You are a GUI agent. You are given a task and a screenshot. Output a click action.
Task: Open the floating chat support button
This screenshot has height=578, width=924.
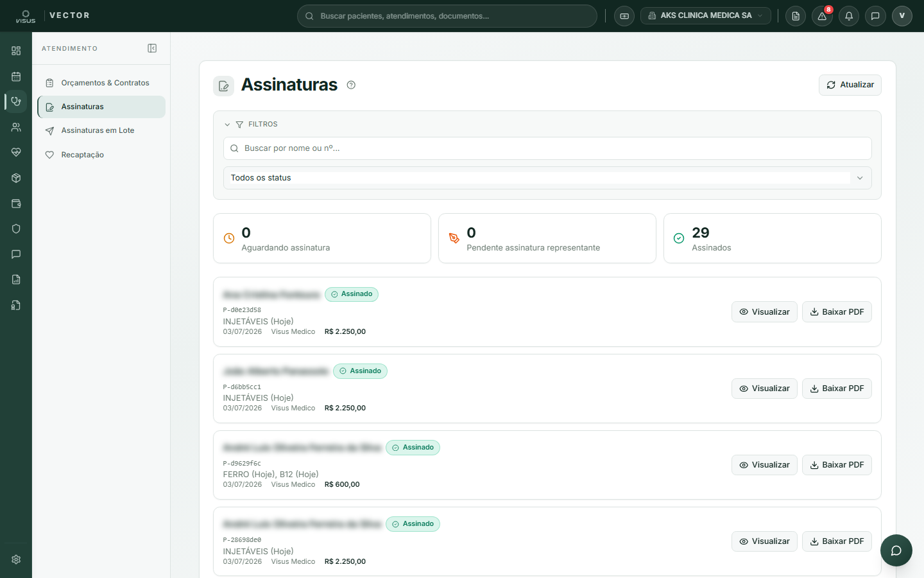pos(896,550)
